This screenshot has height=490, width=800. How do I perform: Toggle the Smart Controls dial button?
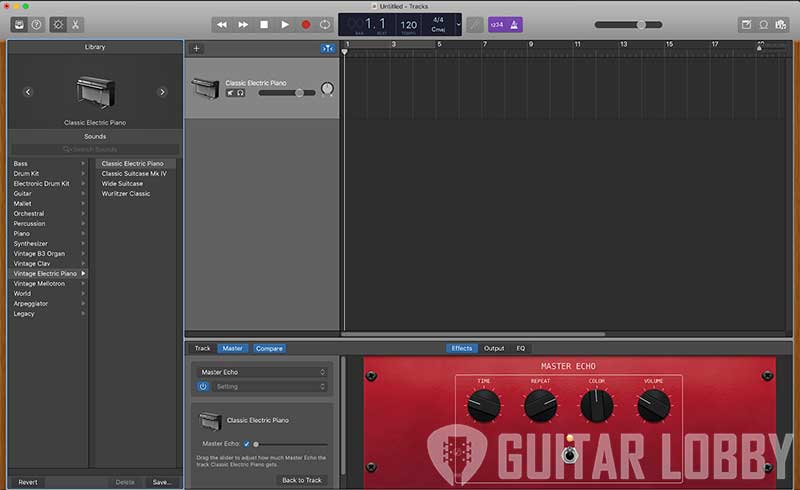pos(58,24)
